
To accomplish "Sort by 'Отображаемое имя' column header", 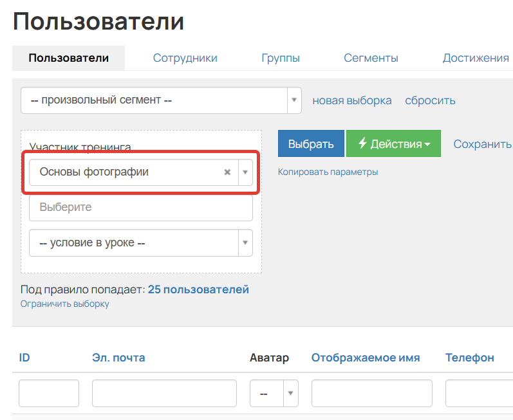I will click(x=366, y=358).
